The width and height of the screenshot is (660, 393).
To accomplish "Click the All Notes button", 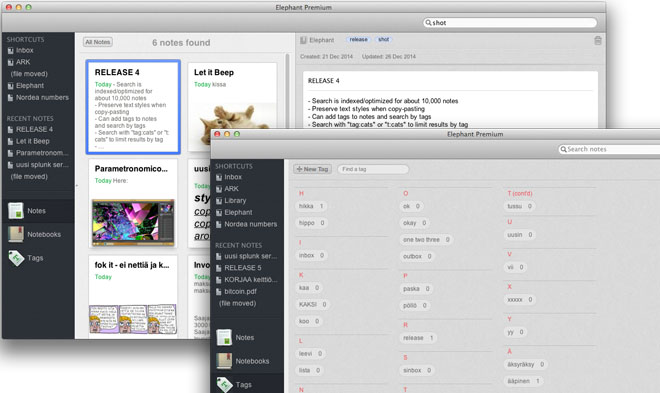I will click(x=98, y=42).
